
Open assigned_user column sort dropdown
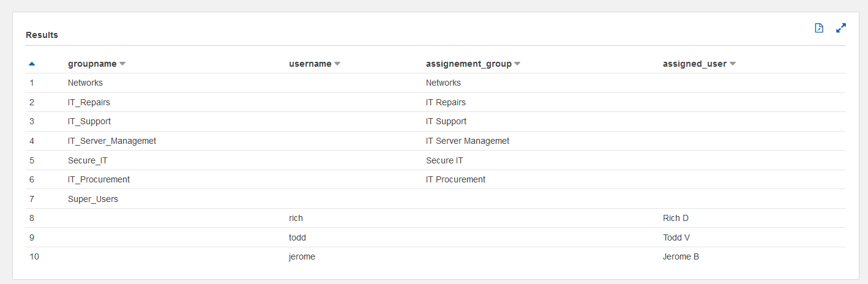tap(733, 64)
